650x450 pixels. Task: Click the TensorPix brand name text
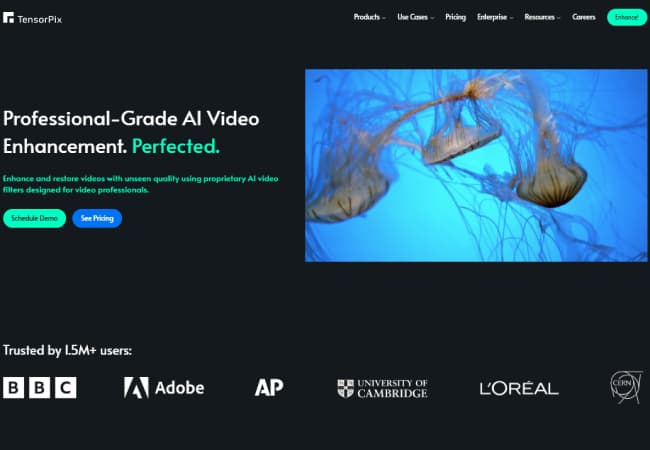[40, 17]
